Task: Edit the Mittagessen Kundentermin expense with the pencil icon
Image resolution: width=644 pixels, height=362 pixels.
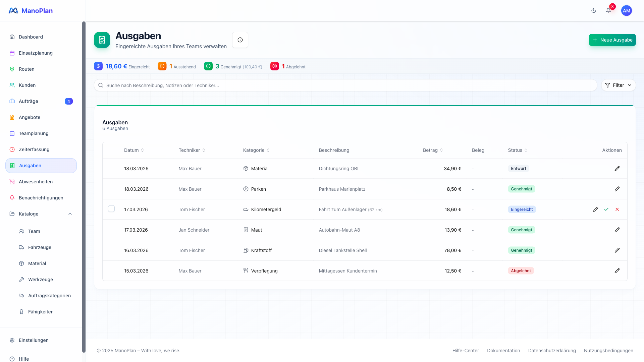Action: click(x=617, y=271)
